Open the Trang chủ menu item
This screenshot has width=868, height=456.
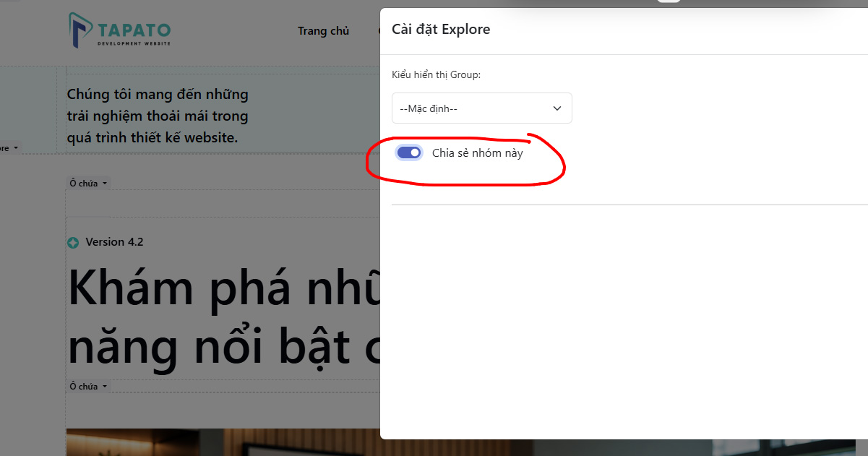(x=323, y=30)
